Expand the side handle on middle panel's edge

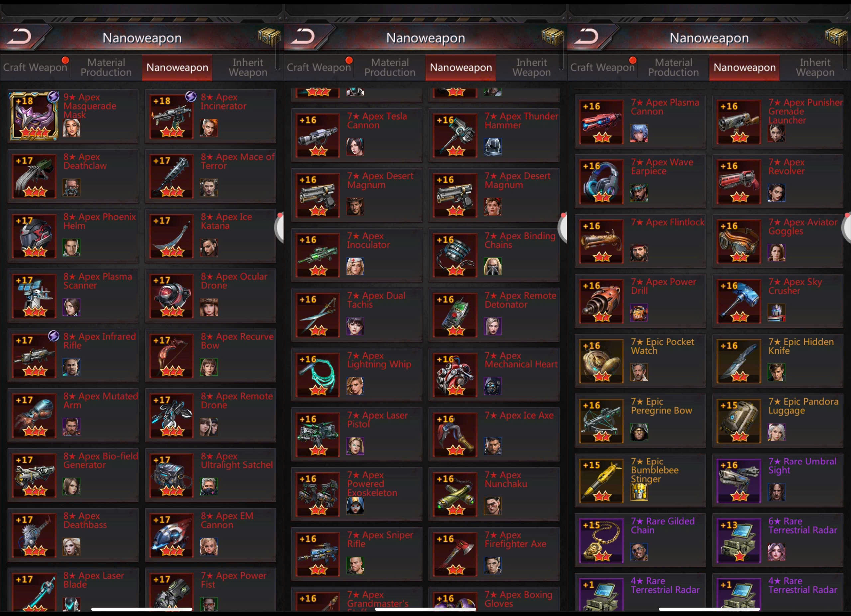(562, 227)
